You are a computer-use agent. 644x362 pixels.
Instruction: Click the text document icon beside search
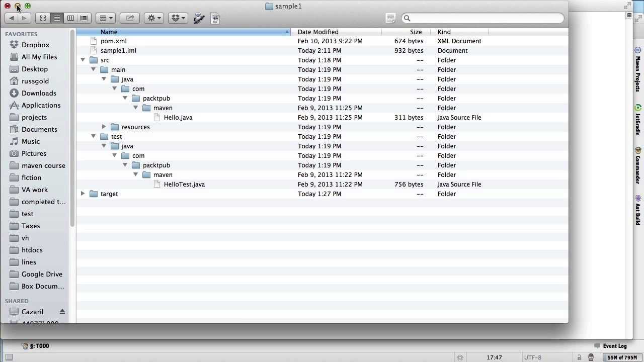pyautogui.click(x=391, y=18)
